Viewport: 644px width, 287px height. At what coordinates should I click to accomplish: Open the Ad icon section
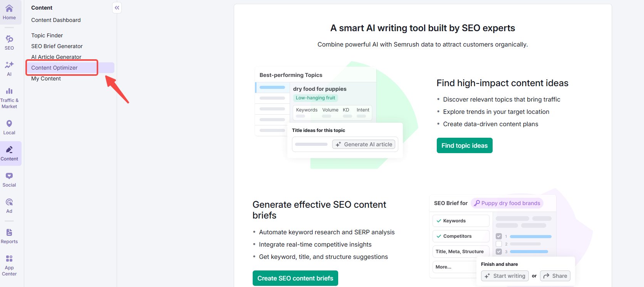[9, 205]
